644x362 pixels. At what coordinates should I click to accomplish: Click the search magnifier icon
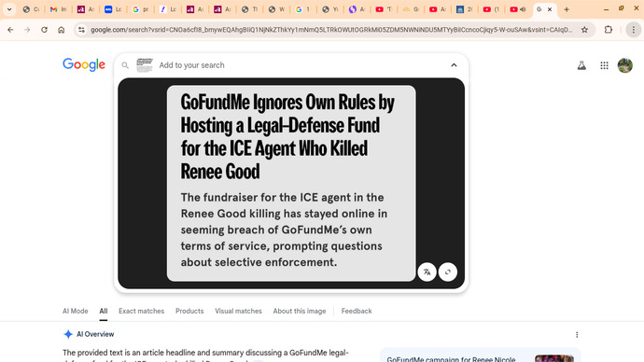125,65
